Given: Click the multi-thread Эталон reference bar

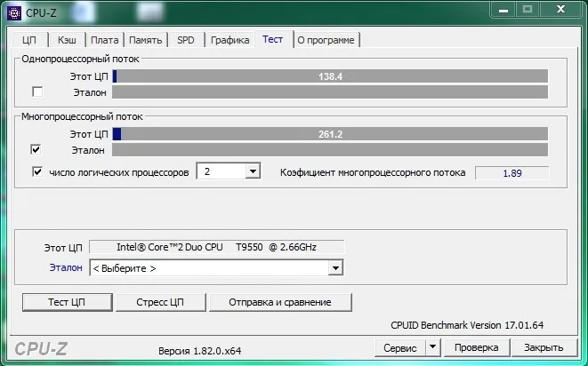Looking at the screenshot, I should tap(330, 150).
